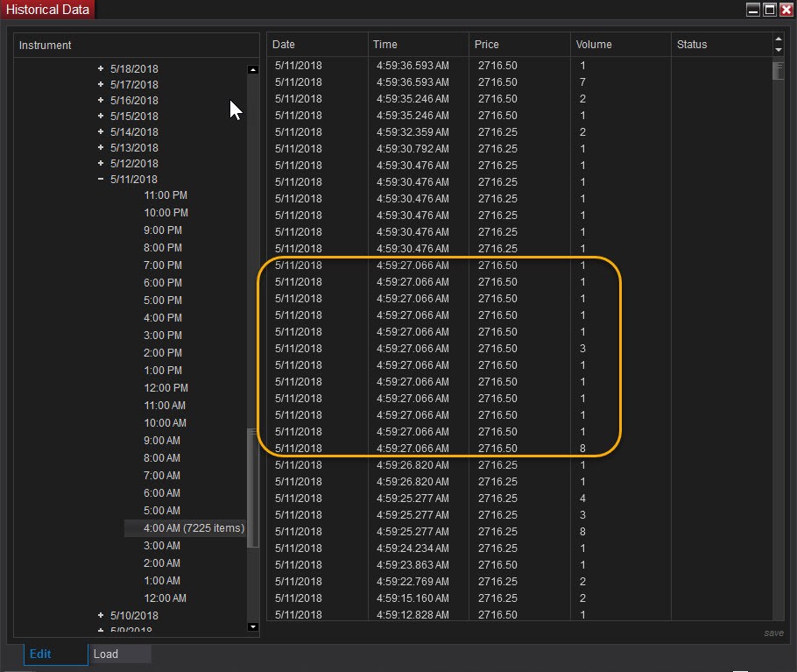Select the 8:00 PM hour entry
797x672 pixels.
[x=163, y=248]
